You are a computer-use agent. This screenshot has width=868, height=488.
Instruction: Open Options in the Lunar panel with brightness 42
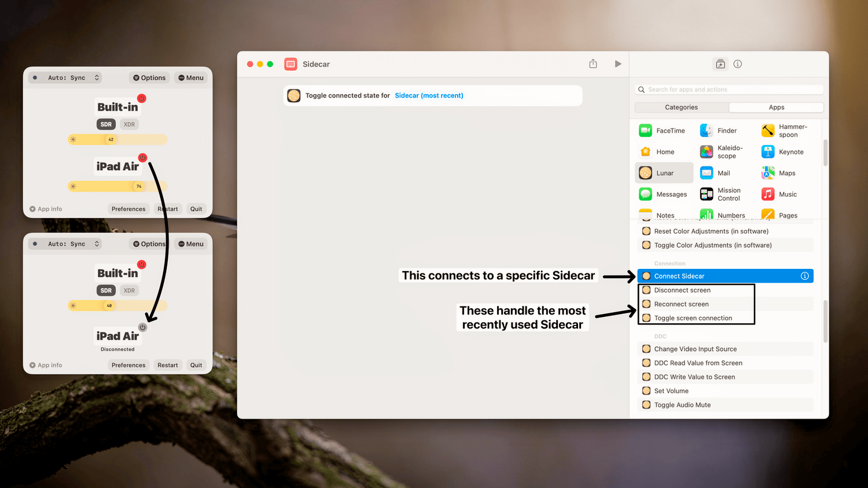(149, 77)
